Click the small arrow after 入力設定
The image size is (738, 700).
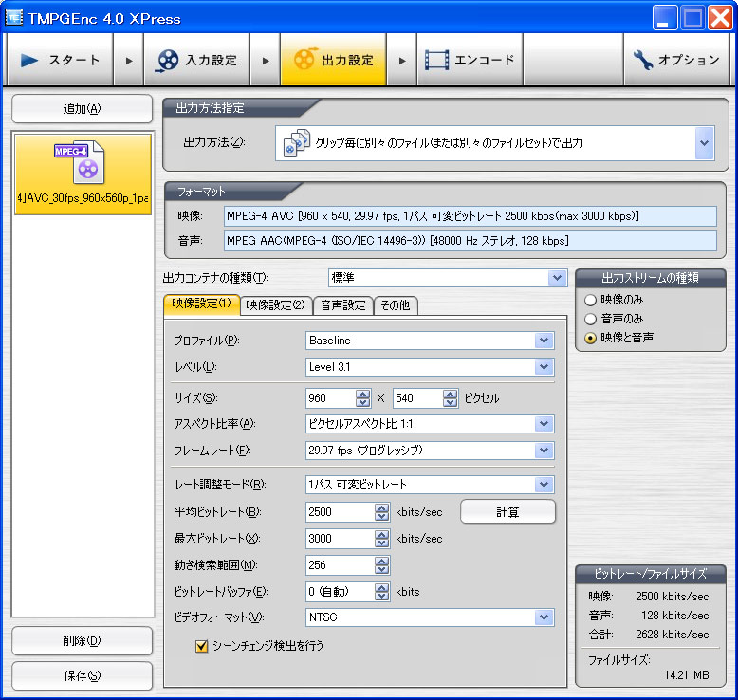pyautogui.click(x=266, y=61)
